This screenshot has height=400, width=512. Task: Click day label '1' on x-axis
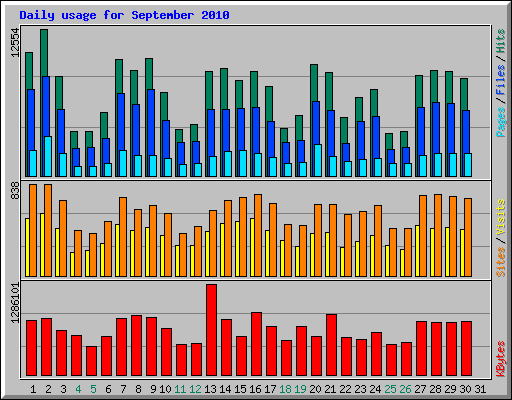coord(33,389)
